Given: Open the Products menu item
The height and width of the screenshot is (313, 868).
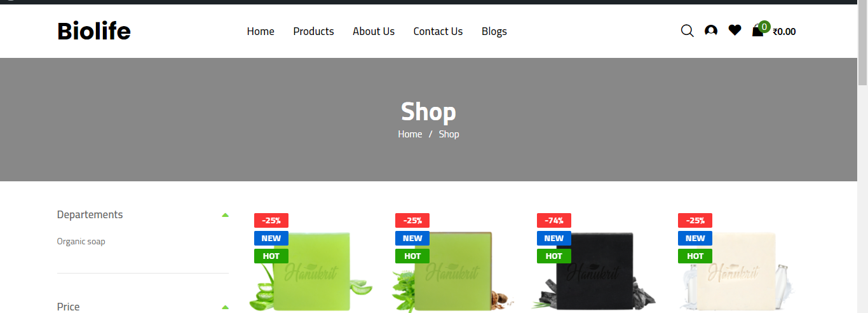Looking at the screenshot, I should point(313,31).
